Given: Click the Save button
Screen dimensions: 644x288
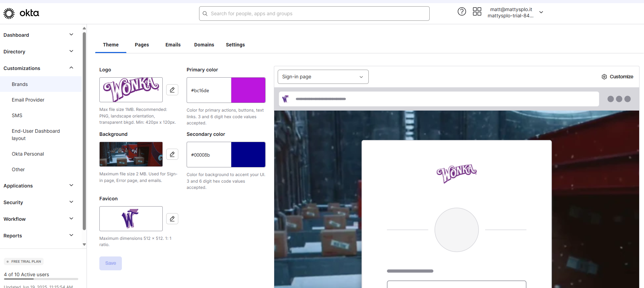Looking at the screenshot, I should coord(110,263).
